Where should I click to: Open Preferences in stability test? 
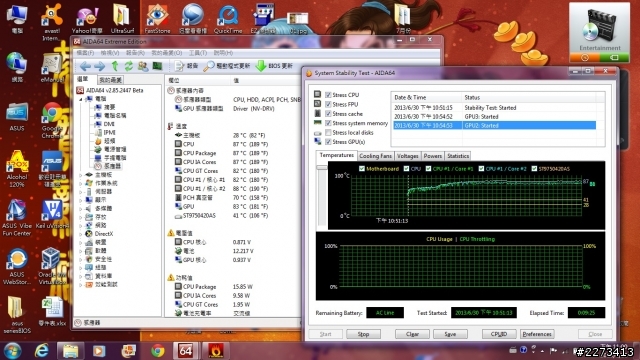[537, 334]
